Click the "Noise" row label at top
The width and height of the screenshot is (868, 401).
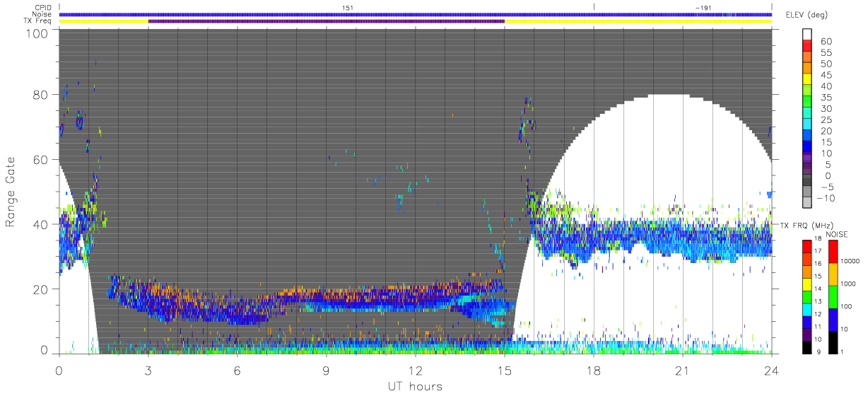(43, 14)
